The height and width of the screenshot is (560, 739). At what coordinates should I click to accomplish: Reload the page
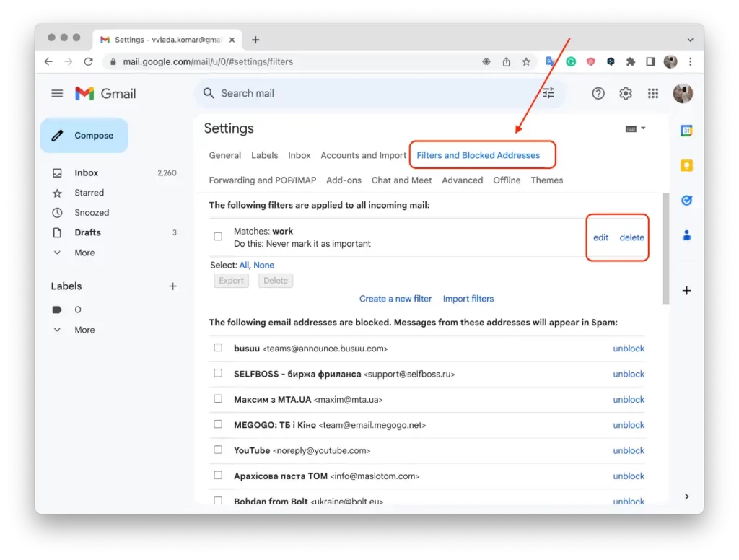(88, 62)
